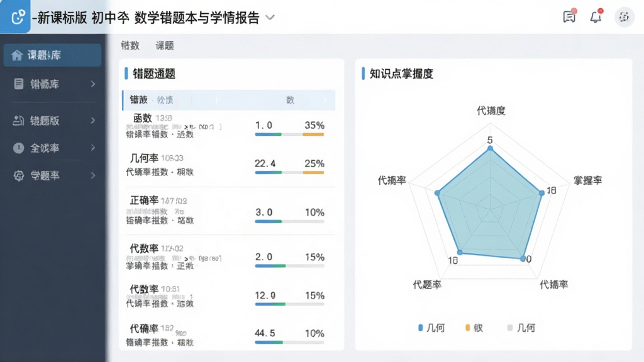The image size is (644, 362).
Task: Open the notification bell icon
Action: (x=596, y=16)
